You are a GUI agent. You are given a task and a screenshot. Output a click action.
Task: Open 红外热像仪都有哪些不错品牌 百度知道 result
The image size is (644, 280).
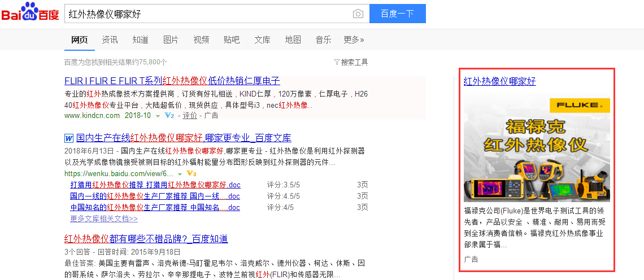click(x=146, y=239)
